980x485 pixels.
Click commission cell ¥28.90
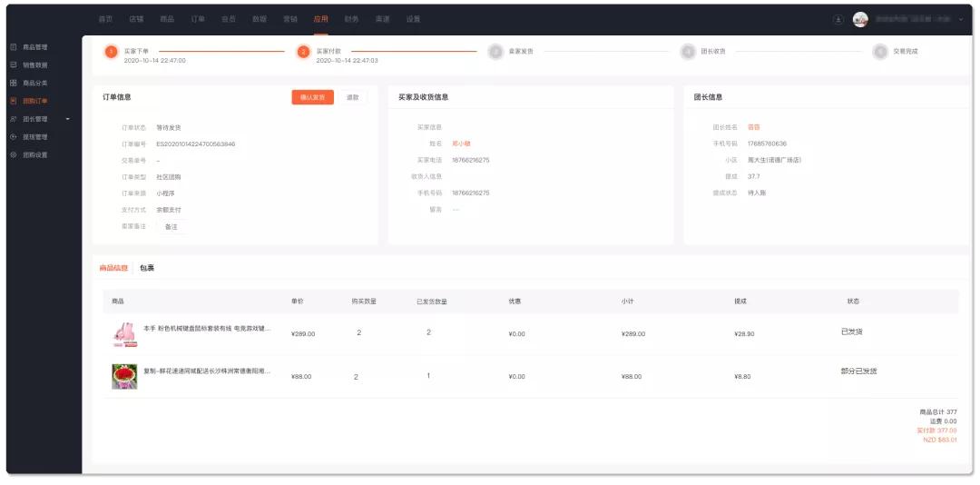pos(744,334)
